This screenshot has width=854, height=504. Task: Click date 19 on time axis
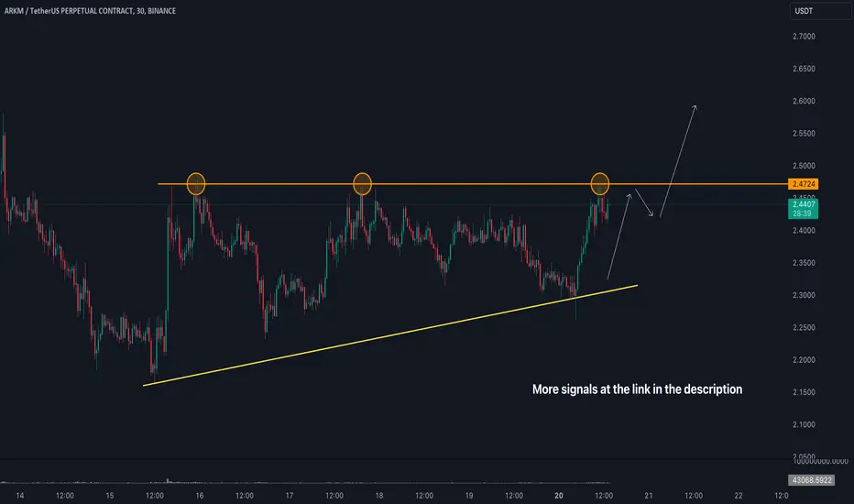(469, 495)
